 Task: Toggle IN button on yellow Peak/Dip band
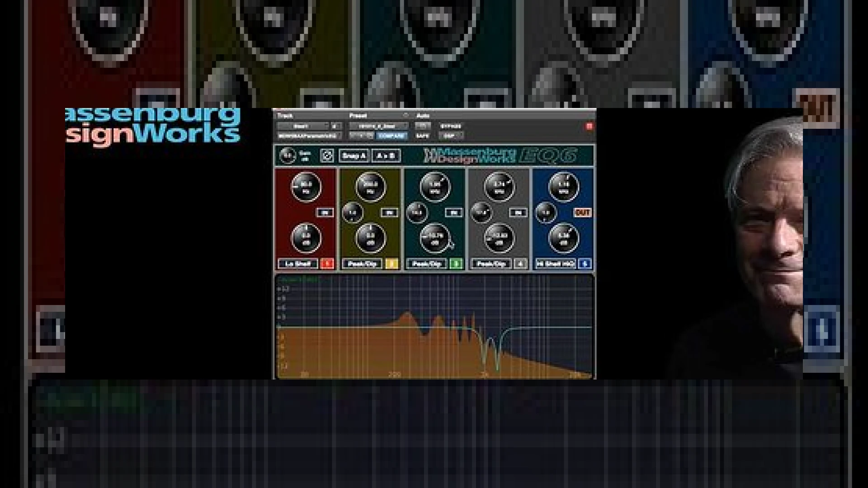tap(389, 212)
